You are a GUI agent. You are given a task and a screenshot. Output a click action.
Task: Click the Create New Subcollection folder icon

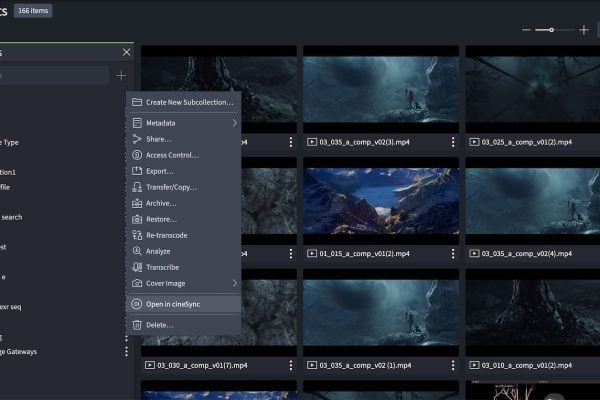tap(137, 102)
